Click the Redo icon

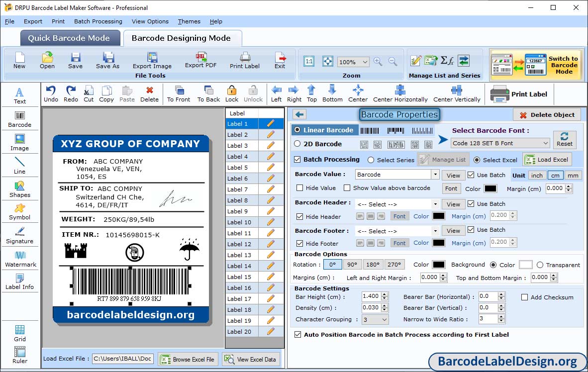(x=71, y=94)
